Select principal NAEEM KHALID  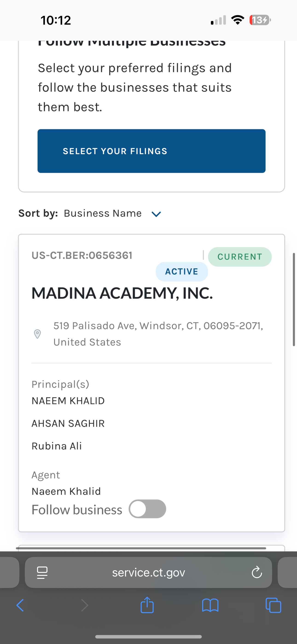point(68,401)
